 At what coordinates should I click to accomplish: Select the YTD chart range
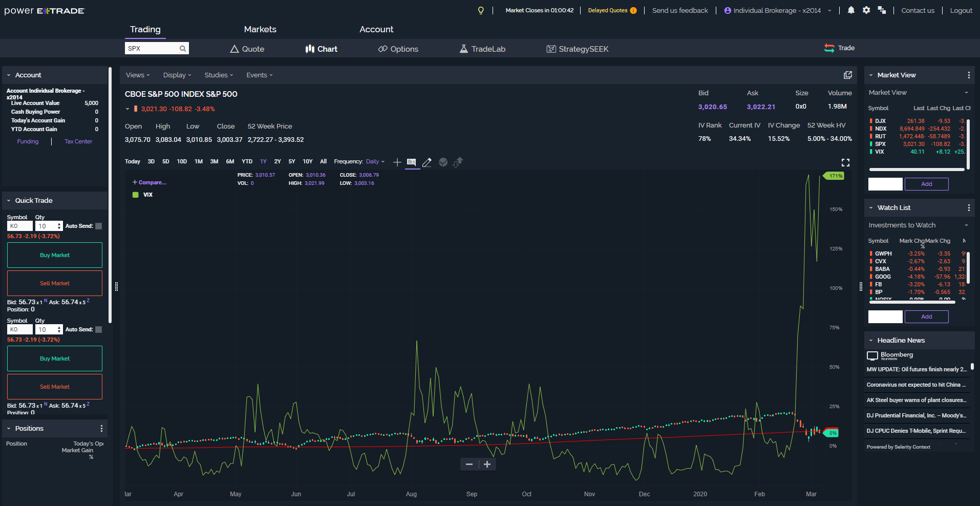coord(247,162)
